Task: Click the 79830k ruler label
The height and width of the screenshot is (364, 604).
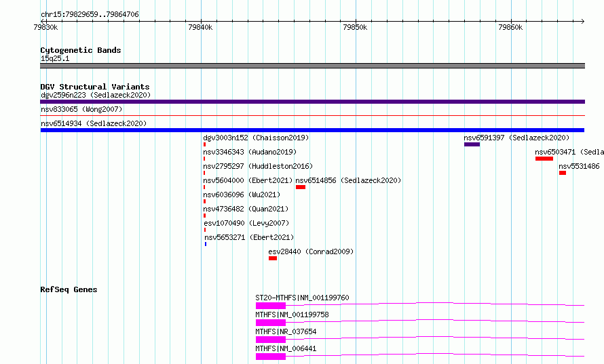Action: click(45, 27)
